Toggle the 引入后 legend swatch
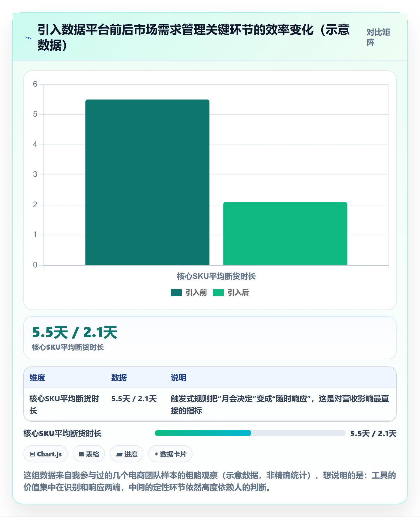Viewport: 420px width, 517px height. click(218, 293)
